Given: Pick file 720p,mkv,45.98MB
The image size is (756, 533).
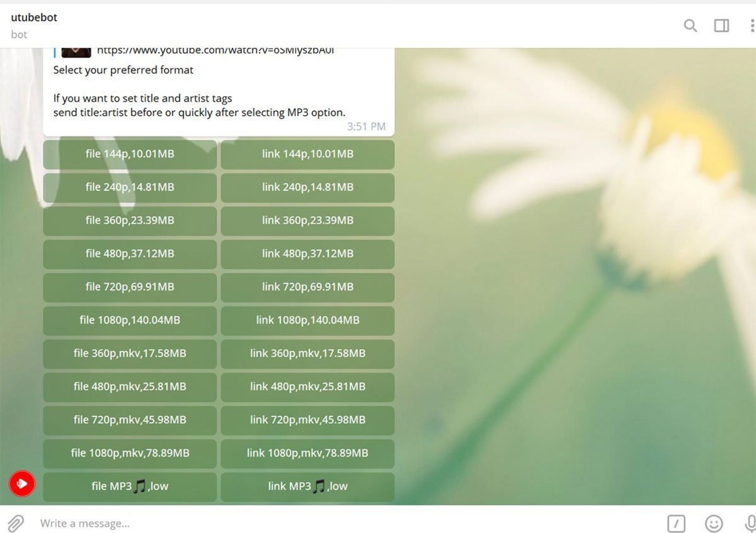Looking at the screenshot, I should (x=130, y=420).
